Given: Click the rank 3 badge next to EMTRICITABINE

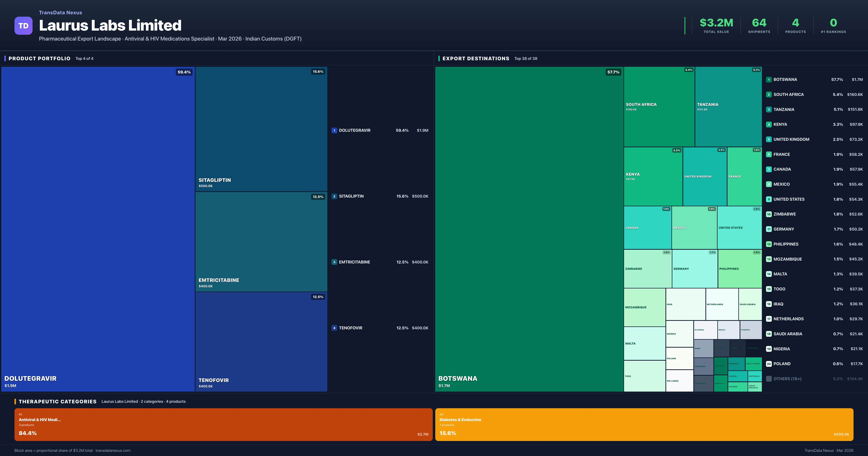Looking at the screenshot, I should point(334,262).
